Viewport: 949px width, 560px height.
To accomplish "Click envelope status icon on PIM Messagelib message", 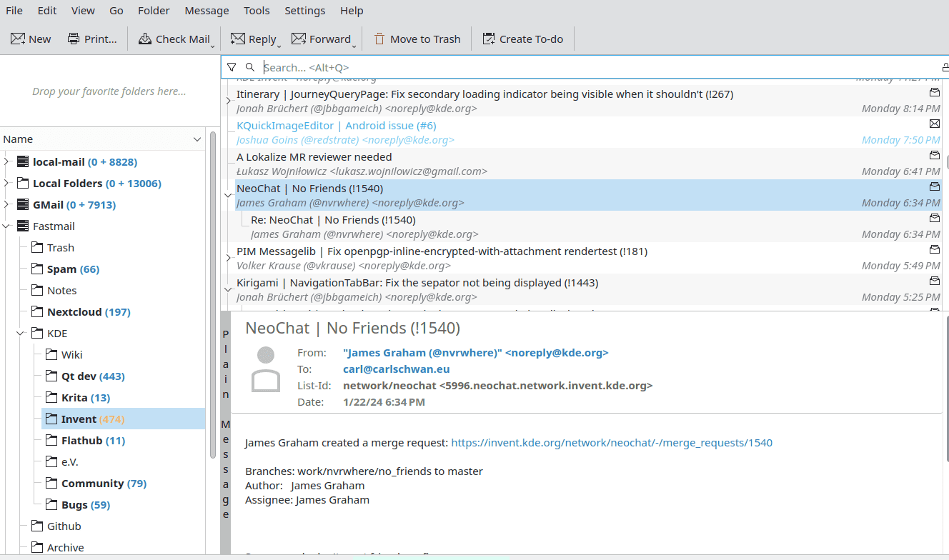I will click(934, 249).
